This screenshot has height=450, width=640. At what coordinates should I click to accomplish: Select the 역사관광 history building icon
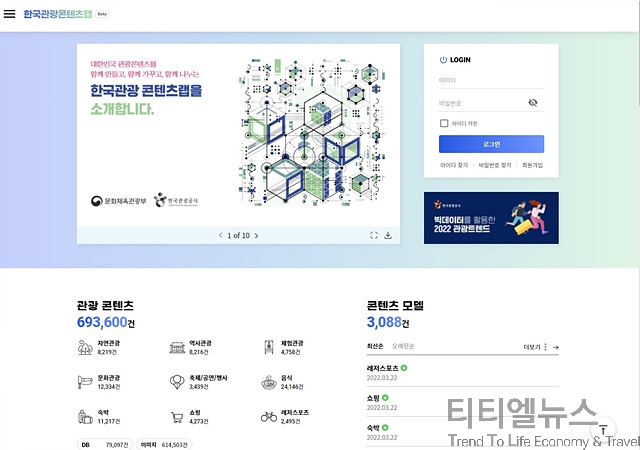coord(177,347)
